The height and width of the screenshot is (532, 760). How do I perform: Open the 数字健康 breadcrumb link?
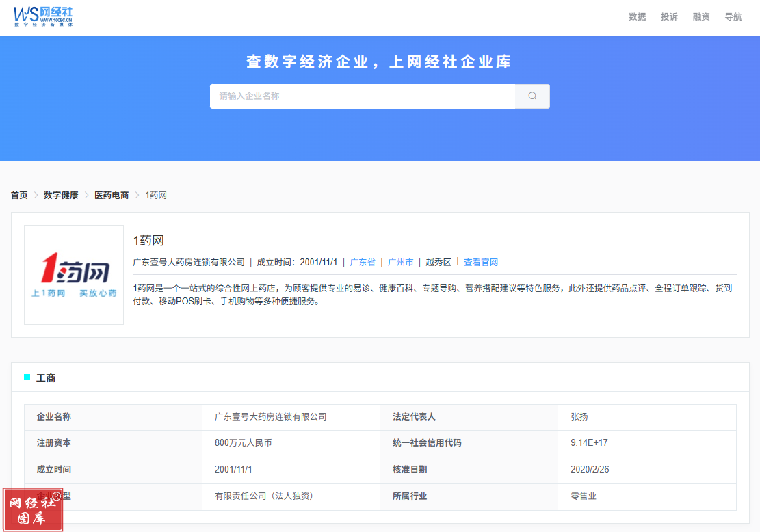[x=61, y=196]
